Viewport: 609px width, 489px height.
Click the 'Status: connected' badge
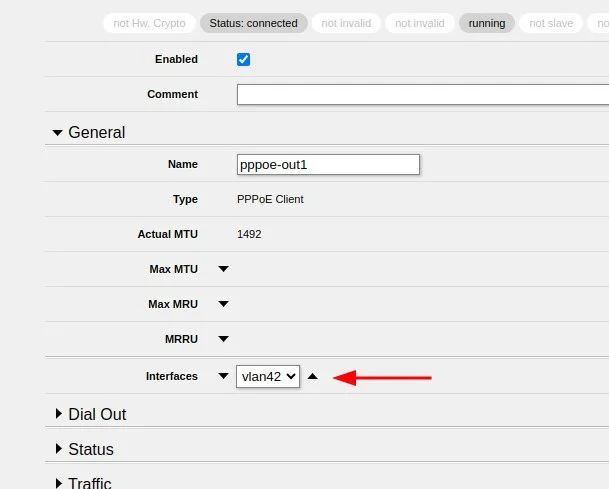253,23
